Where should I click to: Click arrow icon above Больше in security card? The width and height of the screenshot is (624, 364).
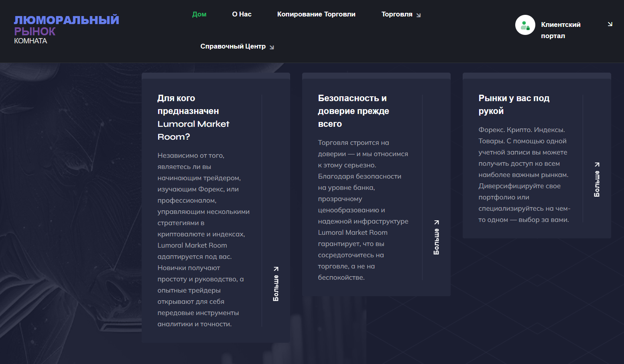coord(437,222)
